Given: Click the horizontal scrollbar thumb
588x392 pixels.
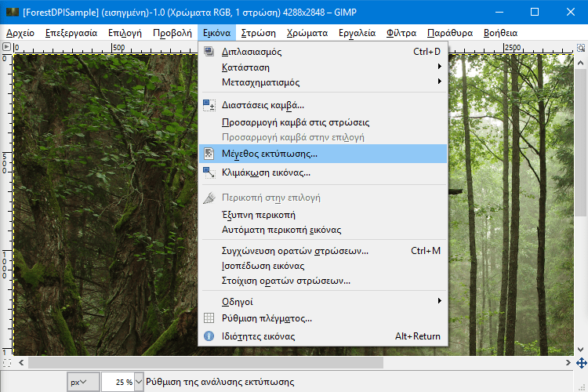Looking at the screenshot, I should pyautogui.click(x=205, y=363).
